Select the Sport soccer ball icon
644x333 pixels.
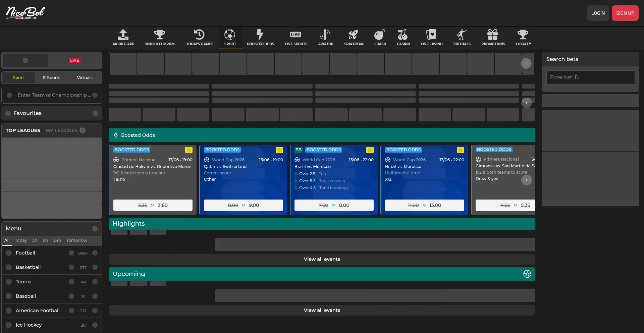[230, 35]
